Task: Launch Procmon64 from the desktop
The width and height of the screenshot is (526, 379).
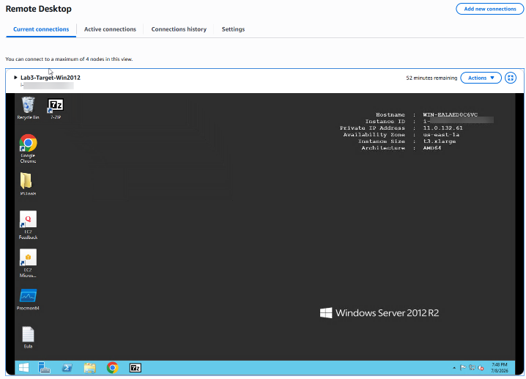Action: (28, 299)
